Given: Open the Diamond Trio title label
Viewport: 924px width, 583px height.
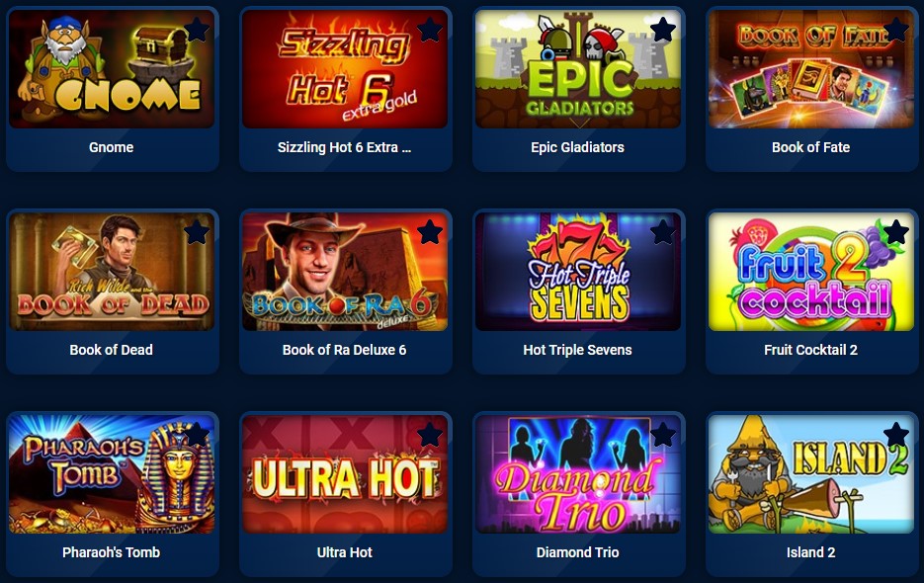Looking at the screenshot, I should point(577,552).
